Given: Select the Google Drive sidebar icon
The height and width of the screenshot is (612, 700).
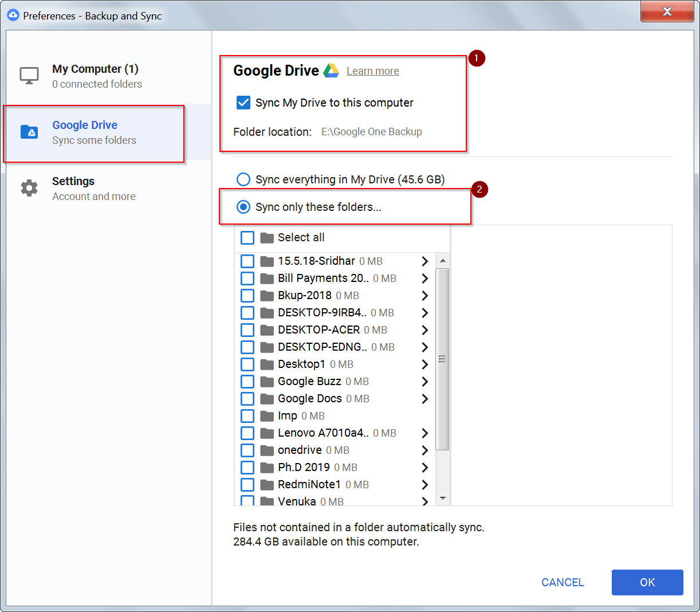Looking at the screenshot, I should [x=29, y=131].
